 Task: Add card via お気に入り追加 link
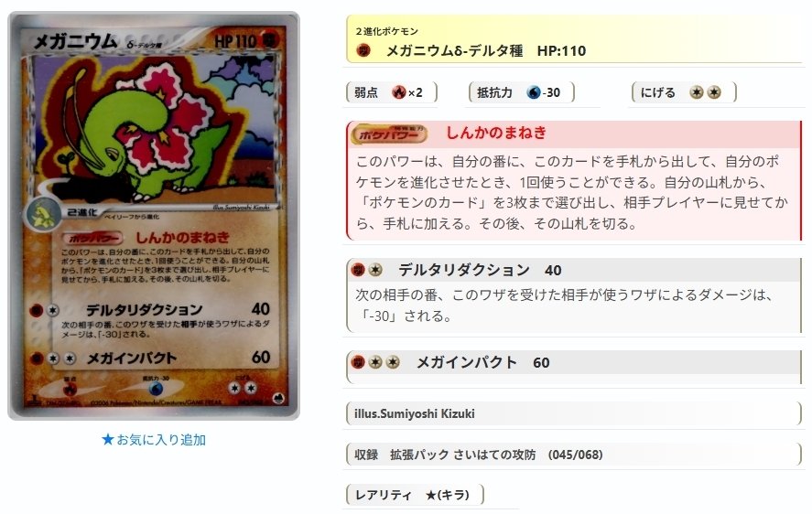(x=154, y=440)
